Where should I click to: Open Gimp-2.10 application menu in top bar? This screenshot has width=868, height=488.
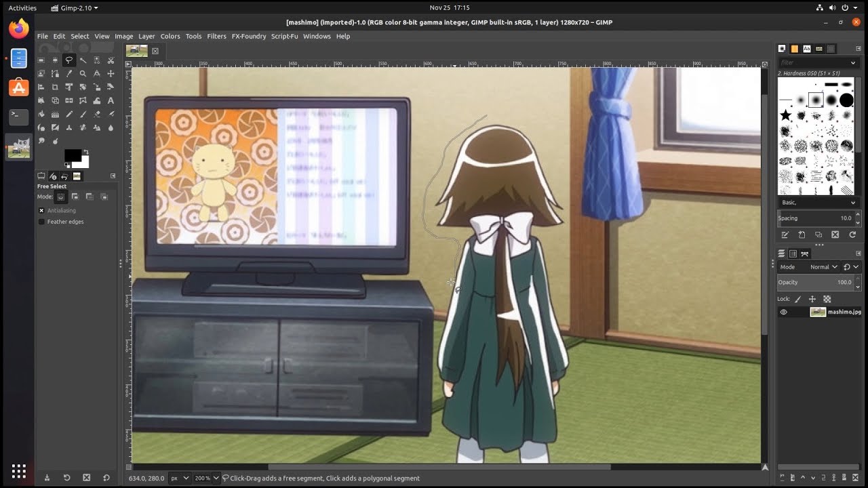click(x=75, y=8)
